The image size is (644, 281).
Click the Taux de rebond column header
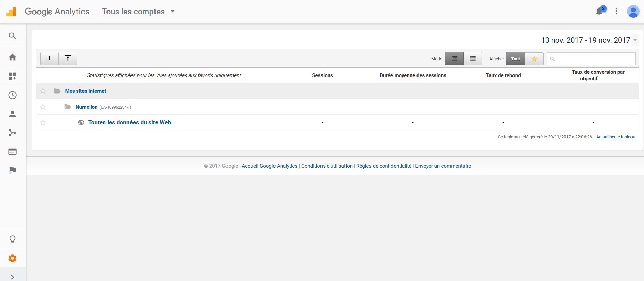pos(503,75)
